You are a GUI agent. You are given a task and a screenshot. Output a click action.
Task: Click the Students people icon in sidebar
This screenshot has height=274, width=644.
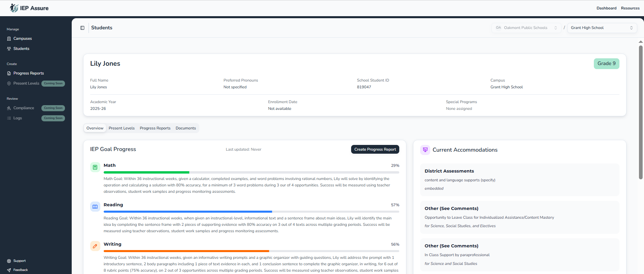[x=9, y=49]
